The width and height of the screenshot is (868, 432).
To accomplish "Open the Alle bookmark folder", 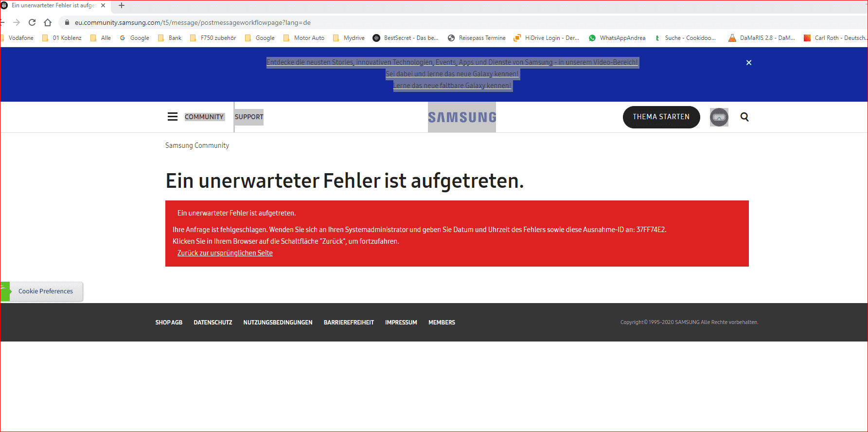I will pyautogui.click(x=101, y=38).
